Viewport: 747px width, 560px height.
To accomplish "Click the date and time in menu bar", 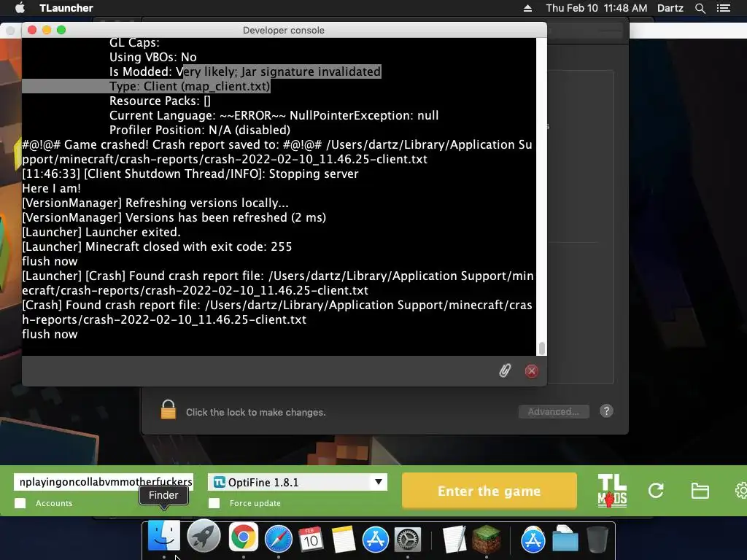I will click(597, 8).
